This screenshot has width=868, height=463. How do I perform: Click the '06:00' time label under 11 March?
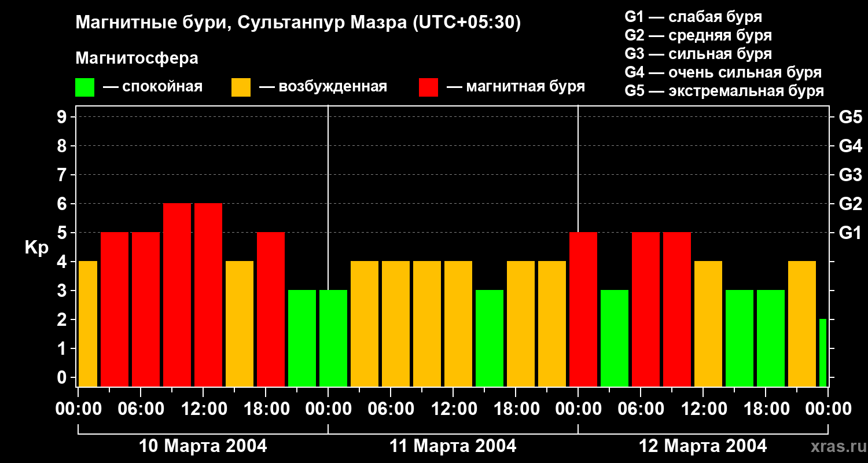pyautogui.click(x=391, y=409)
